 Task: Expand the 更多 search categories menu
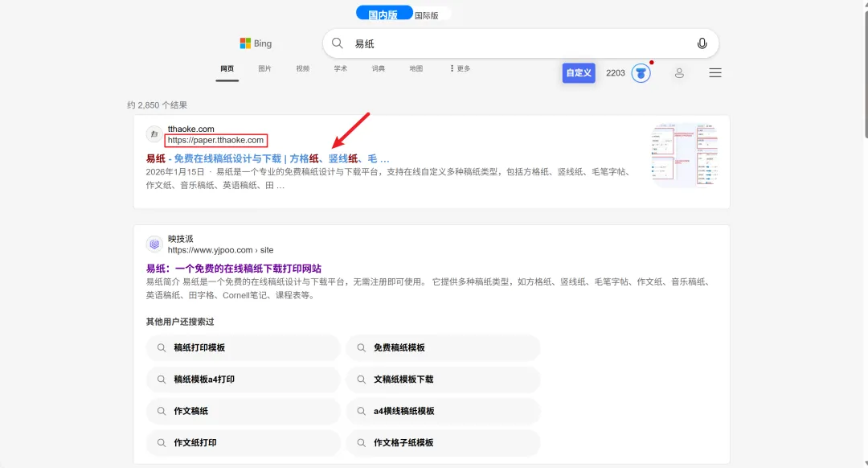tap(460, 68)
